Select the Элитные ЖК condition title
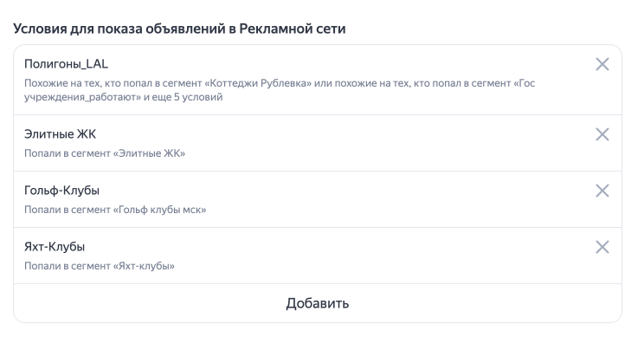Viewport: 644px width, 350px height. click(60, 134)
